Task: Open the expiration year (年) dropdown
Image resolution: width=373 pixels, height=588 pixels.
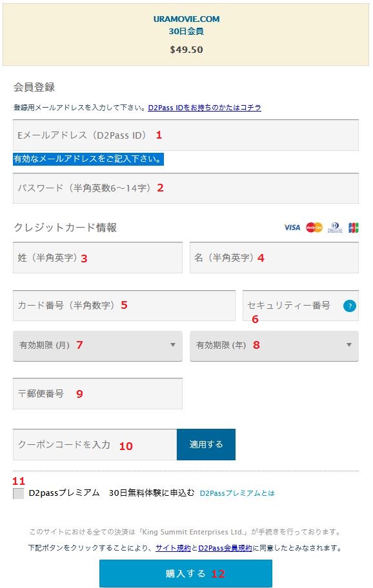Action: tap(274, 346)
